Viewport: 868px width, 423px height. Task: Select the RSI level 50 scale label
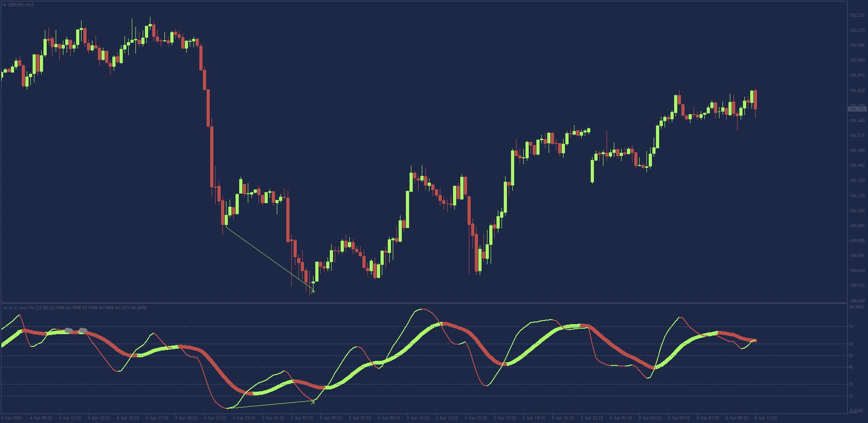click(x=851, y=356)
